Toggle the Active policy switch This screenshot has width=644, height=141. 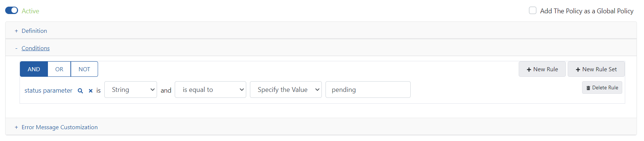[x=11, y=10]
